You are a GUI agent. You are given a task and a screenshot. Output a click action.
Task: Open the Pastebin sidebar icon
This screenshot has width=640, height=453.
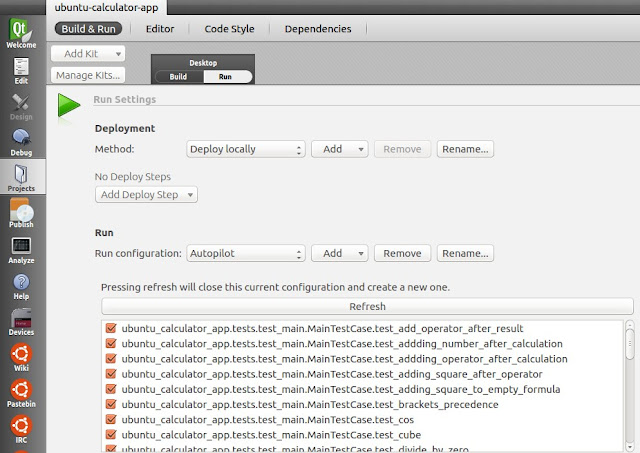(21, 393)
